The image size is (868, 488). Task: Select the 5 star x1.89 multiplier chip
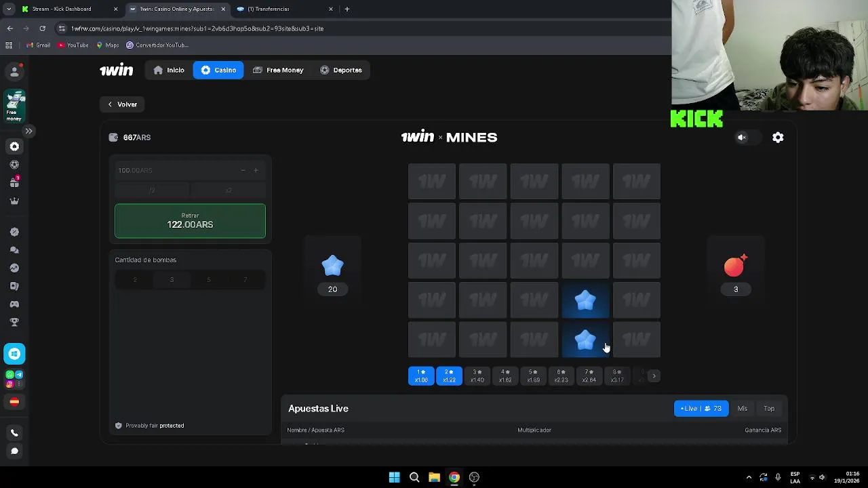534,376
